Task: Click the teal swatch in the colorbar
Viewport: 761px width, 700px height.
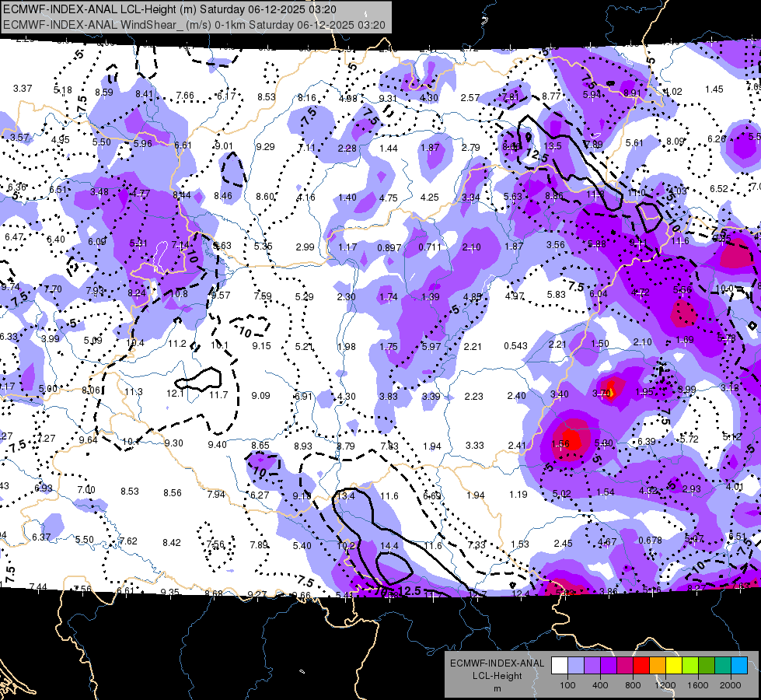Action: click(x=723, y=665)
